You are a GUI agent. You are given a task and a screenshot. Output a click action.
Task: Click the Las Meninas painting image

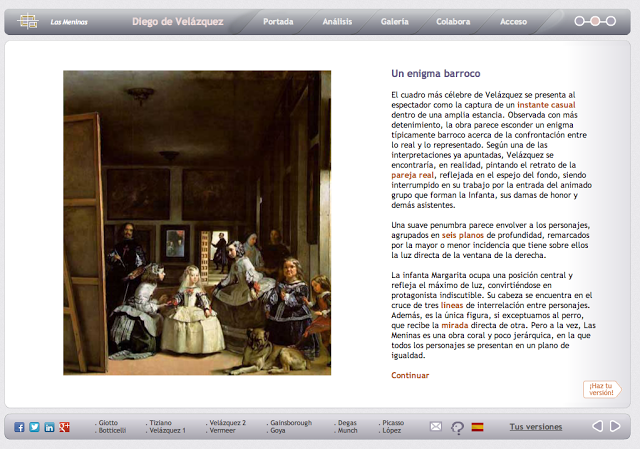click(x=197, y=223)
